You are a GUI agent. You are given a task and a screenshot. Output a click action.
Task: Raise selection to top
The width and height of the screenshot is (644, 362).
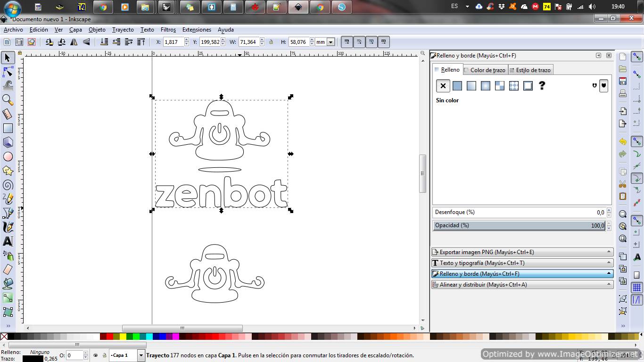(141, 42)
